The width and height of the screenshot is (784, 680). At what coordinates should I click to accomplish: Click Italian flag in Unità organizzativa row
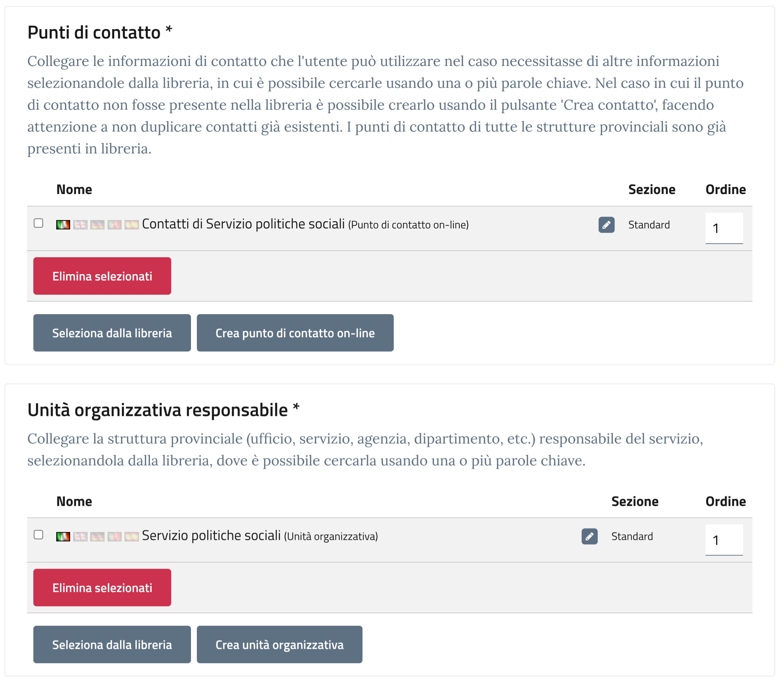(x=63, y=536)
